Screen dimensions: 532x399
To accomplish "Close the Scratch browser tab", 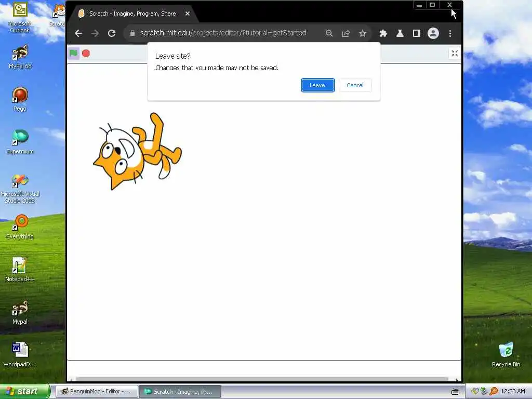I will click(x=187, y=14).
